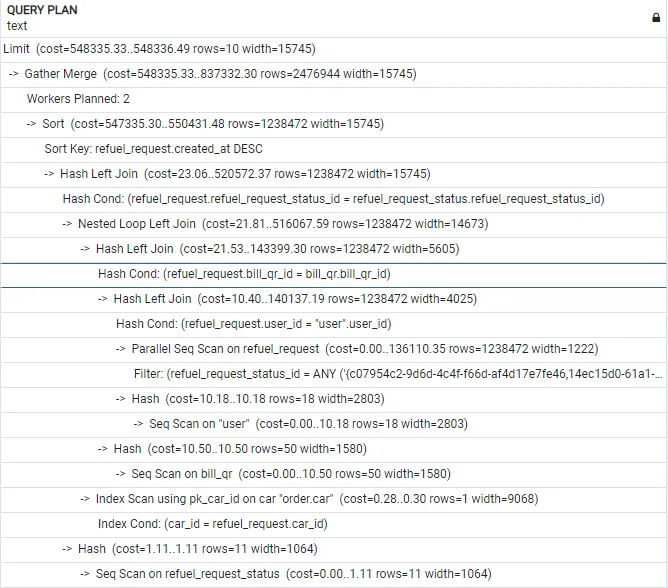Select Parallel Seq Scan on refuel_request row
Viewport: 668px width, 588px height.
pos(364,348)
